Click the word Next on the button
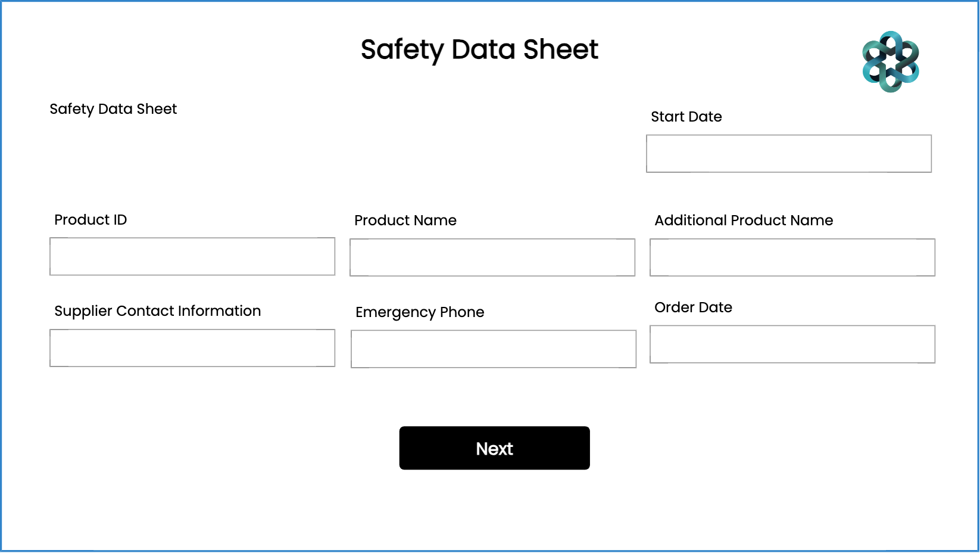980x553 pixels. (x=494, y=449)
